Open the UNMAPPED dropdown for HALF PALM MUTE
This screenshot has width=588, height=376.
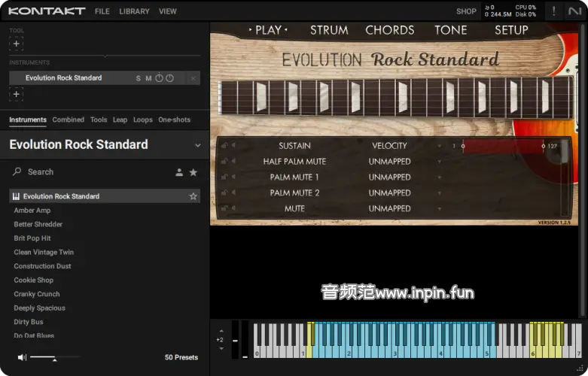coord(440,162)
